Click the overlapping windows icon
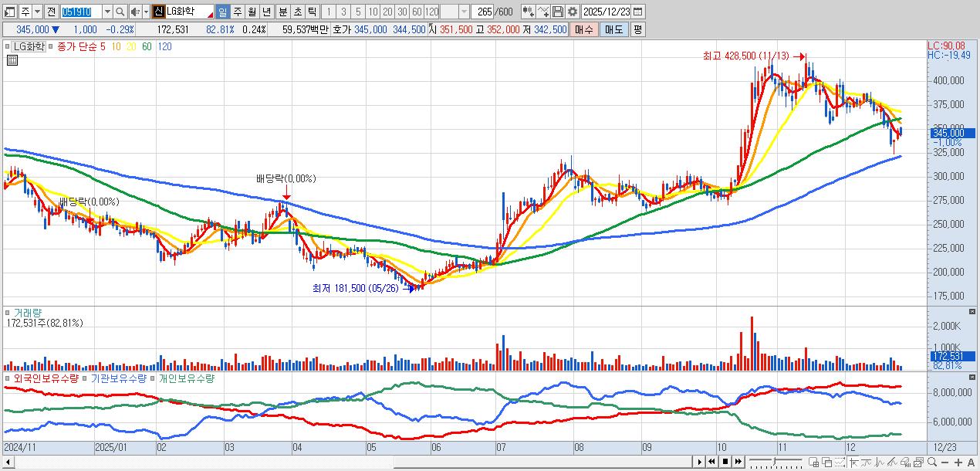Screen dimensions: 980x471 point(826,462)
